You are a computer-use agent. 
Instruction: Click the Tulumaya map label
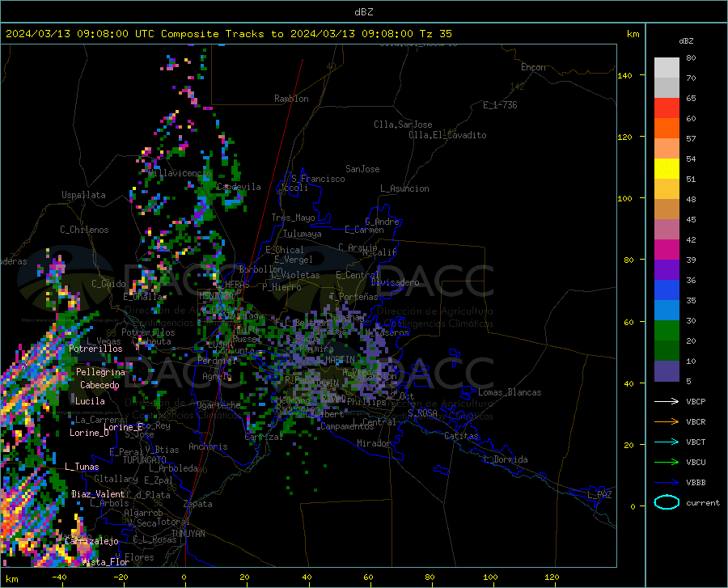[303, 234]
